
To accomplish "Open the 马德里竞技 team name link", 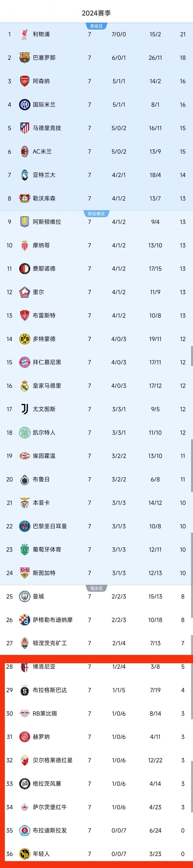I will tap(47, 128).
